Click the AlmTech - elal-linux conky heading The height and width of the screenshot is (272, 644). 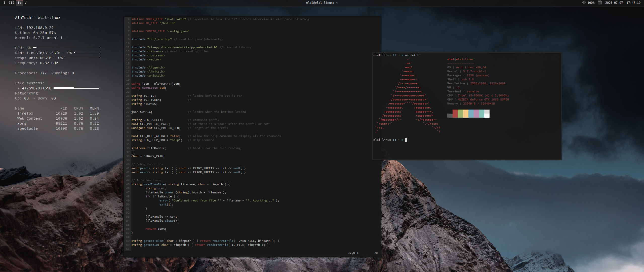pos(38,18)
